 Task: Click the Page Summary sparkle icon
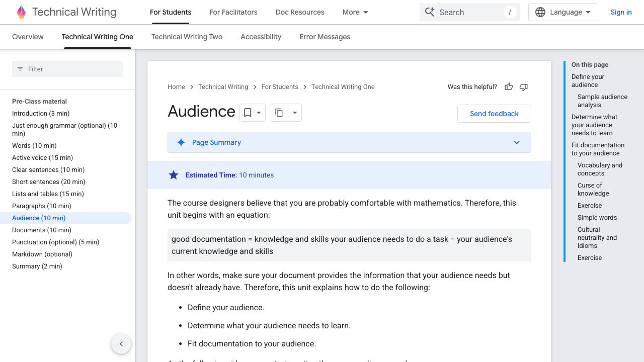(x=181, y=142)
